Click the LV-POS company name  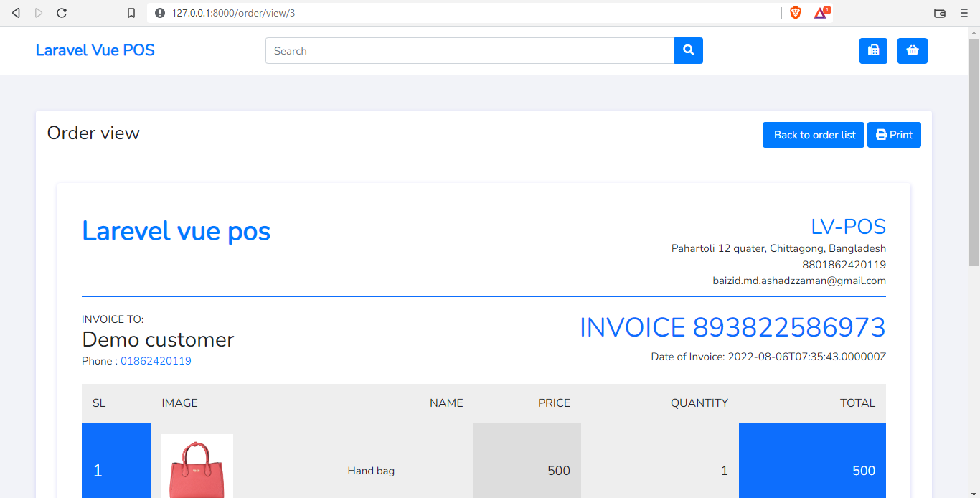pyautogui.click(x=848, y=227)
